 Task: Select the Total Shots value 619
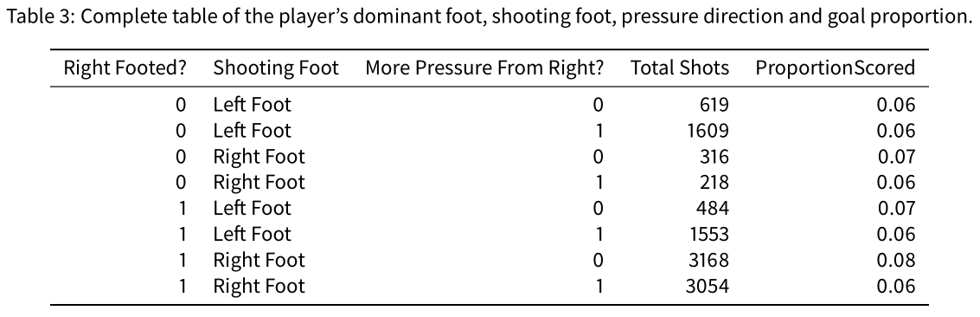point(714,105)
